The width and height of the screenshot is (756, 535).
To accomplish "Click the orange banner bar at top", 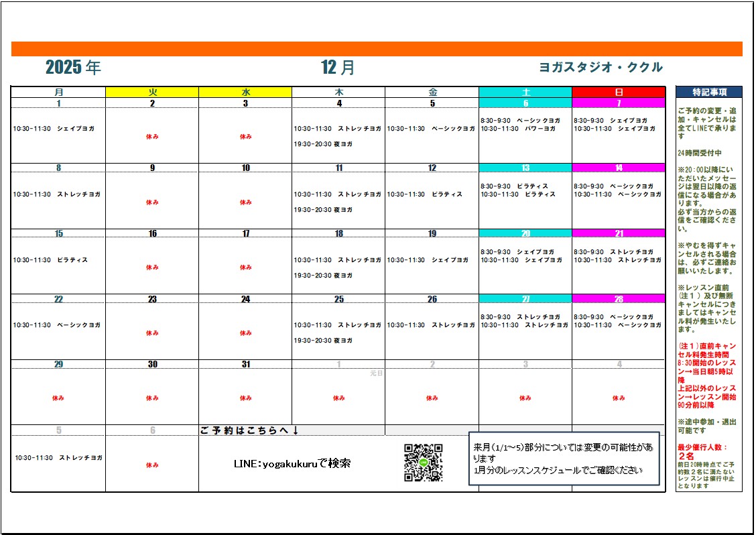I will point(377,49).
